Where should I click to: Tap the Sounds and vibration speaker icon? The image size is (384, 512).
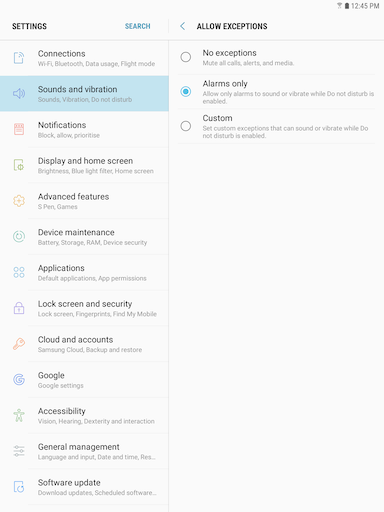19,94
